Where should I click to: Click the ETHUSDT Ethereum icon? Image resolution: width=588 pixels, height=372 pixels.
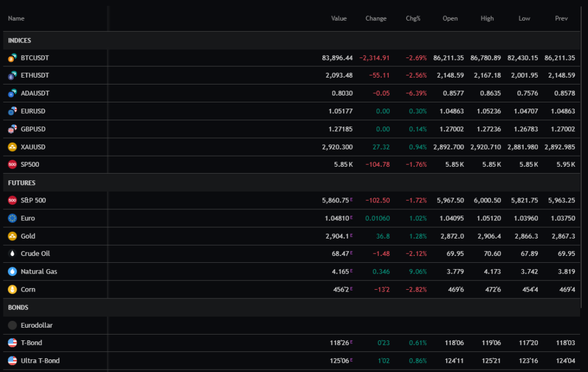(11, 75)
